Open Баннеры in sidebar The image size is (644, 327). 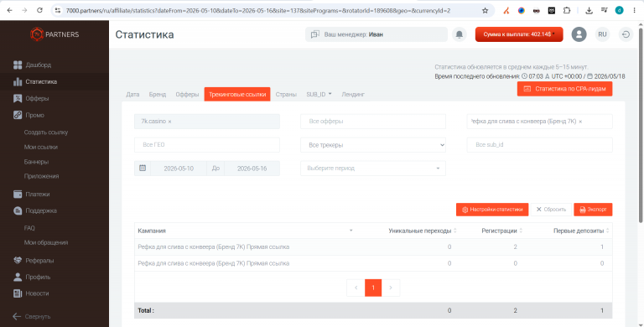(37, 162)
